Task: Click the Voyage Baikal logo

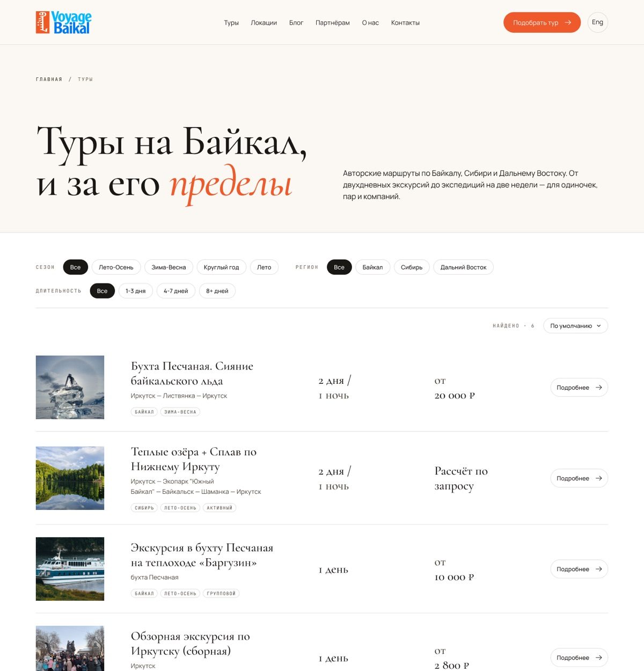Action: (x=63, y=23)
